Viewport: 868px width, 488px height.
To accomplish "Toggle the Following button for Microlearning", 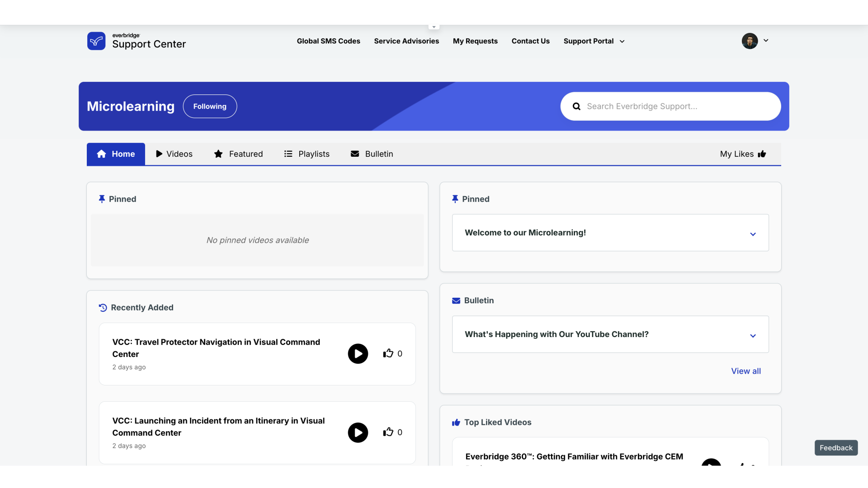I will 209,106.
